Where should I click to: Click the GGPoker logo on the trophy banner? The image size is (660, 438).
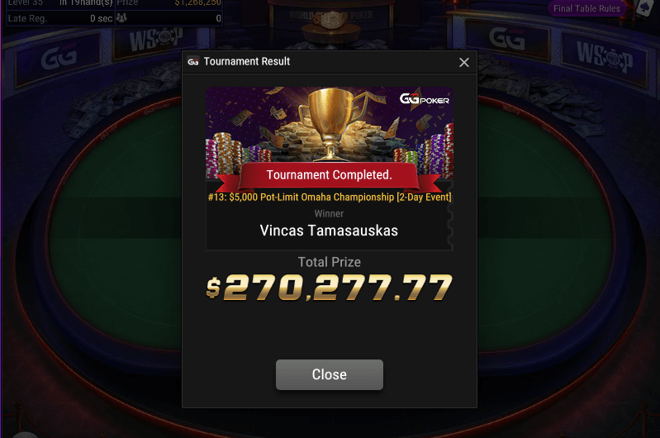pyautogui.click(x=424, y=99)
